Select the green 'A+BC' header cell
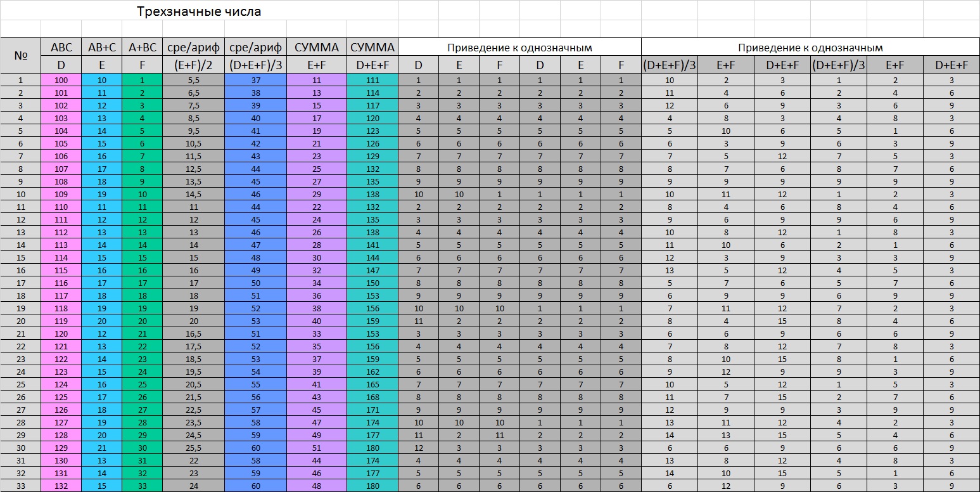The width and height of the screenshot is (980, 492). coord(142,47)
